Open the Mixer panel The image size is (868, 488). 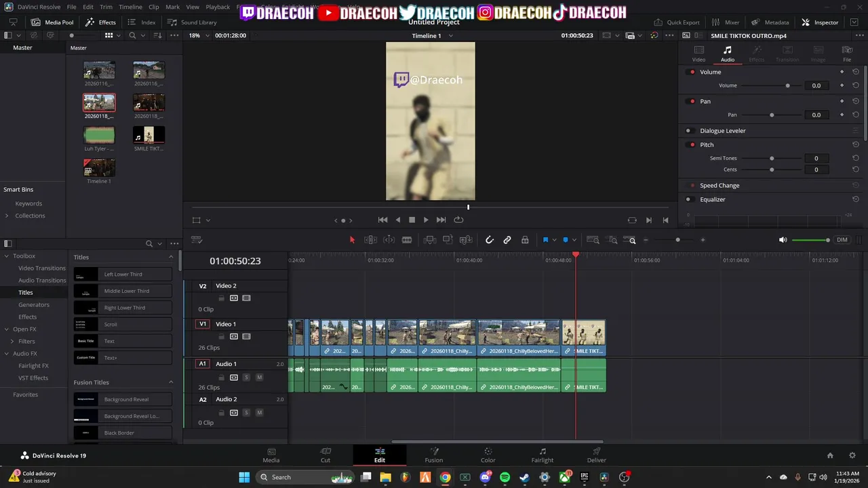(x=725, y=22)
